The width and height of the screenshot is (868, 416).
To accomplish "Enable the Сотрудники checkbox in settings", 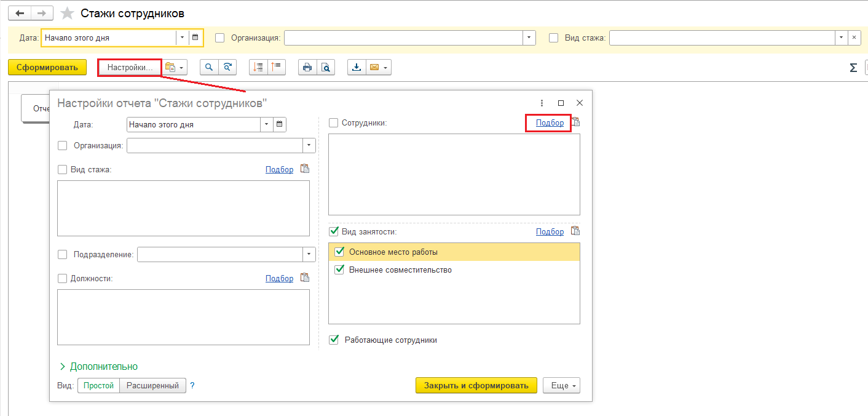I will tap(334, 123).
